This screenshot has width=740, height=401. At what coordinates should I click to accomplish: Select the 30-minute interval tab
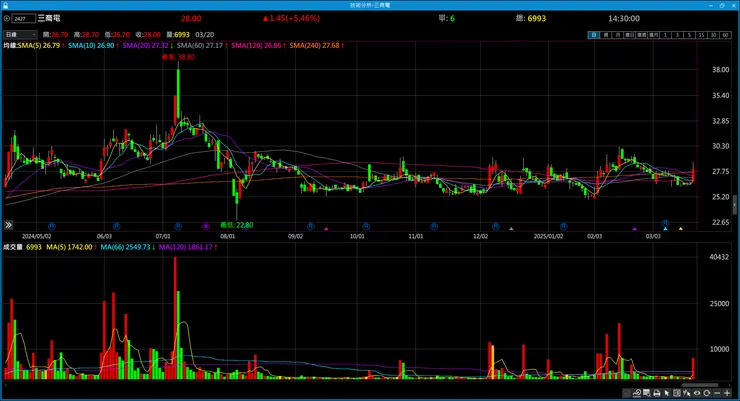click(713, 35)
